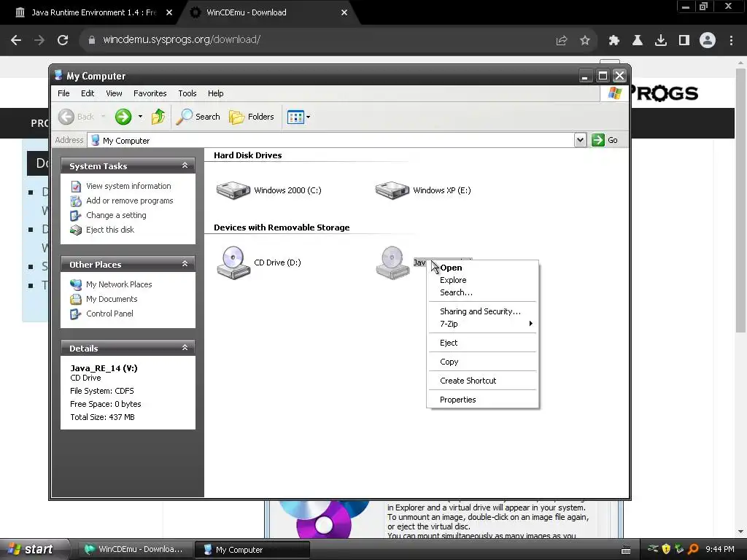Click Change a setting

(116, 215)
